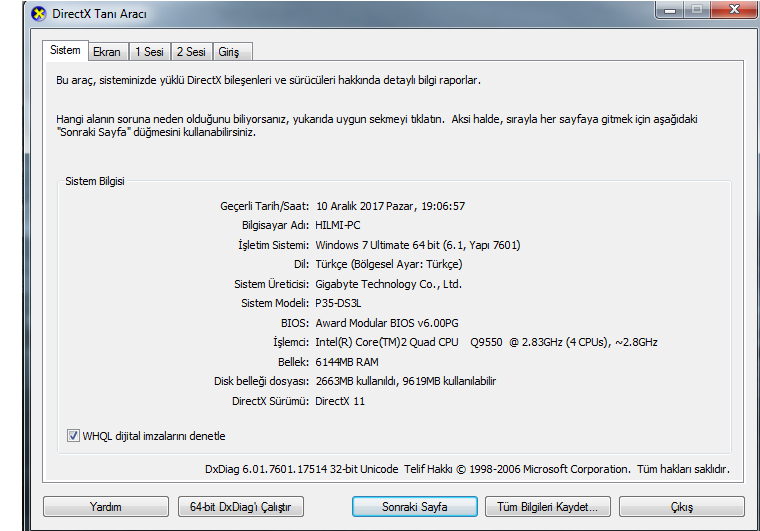Viewport: 760px width, 531px height.
Task: Click Windows 7 Ultimate 64 bit text
Action: point(378,245)
